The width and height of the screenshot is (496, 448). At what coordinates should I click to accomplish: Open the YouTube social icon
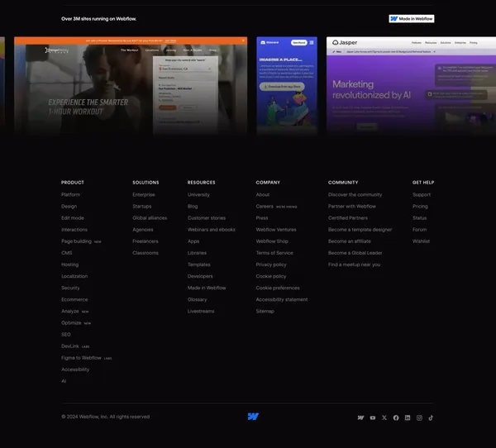pyautogui.click(x=373, y=417)
